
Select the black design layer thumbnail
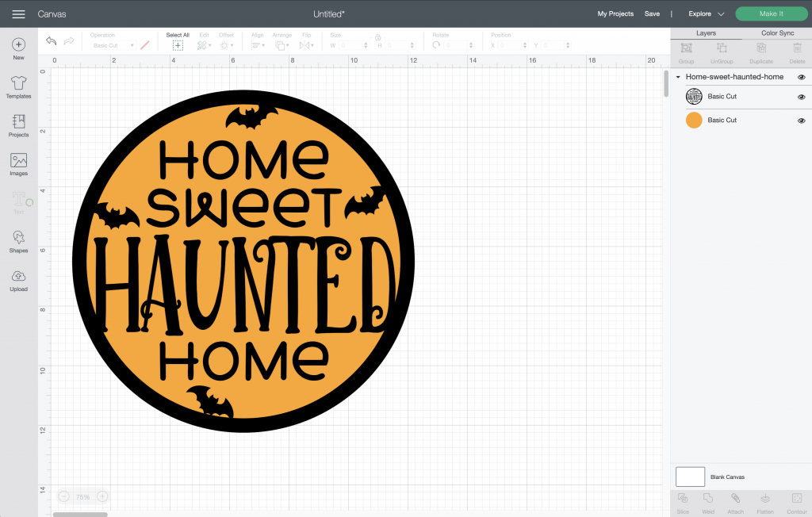tap(694, 97)
